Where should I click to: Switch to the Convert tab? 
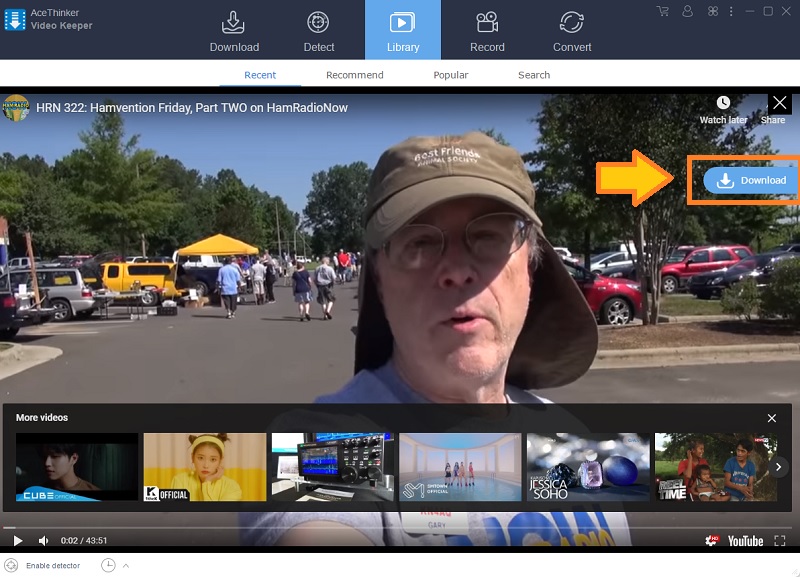coord(572,31)
